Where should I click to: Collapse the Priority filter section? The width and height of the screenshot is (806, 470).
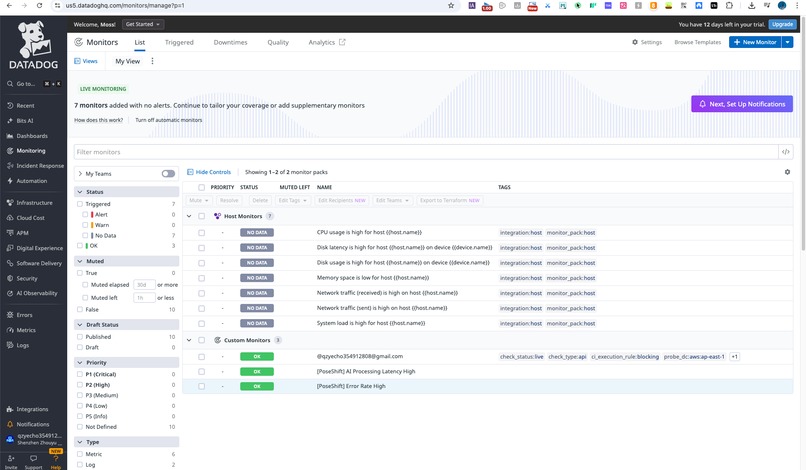coord(80,363)
